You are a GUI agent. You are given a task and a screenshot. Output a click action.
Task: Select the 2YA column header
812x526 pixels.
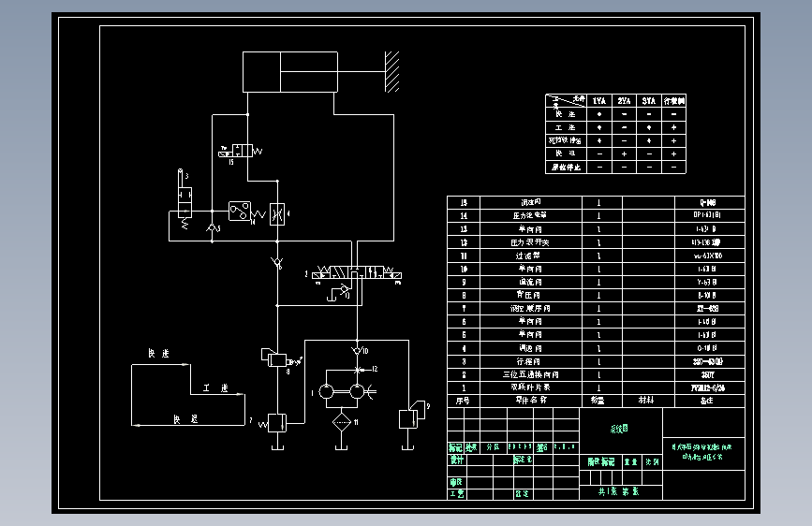(624, 101)
